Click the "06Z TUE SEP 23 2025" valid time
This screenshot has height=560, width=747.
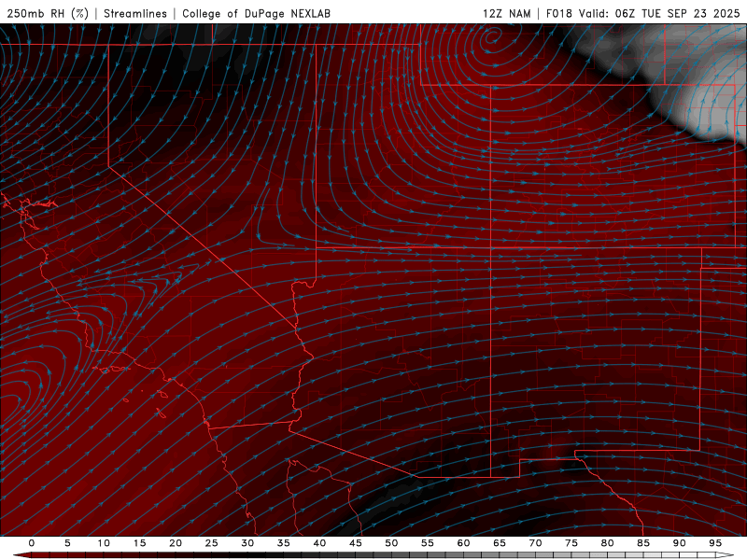(x=677, y=13)
